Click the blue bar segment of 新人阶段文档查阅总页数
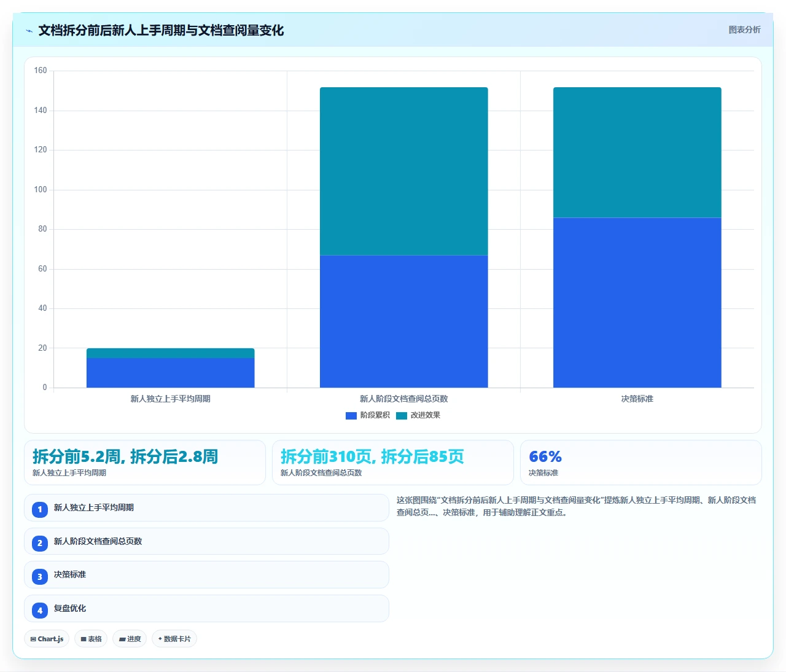The image size is (786, 672). tap(404, 321)
